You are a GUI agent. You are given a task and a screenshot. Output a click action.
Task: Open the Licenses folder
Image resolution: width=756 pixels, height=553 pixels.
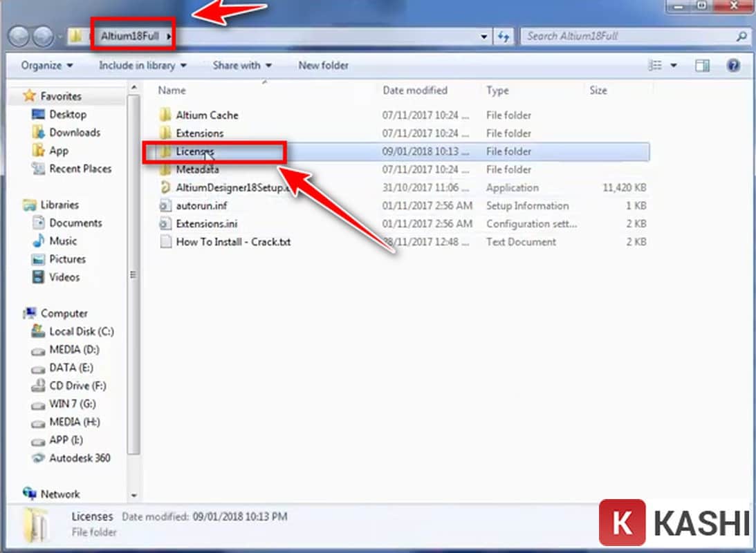194,151
